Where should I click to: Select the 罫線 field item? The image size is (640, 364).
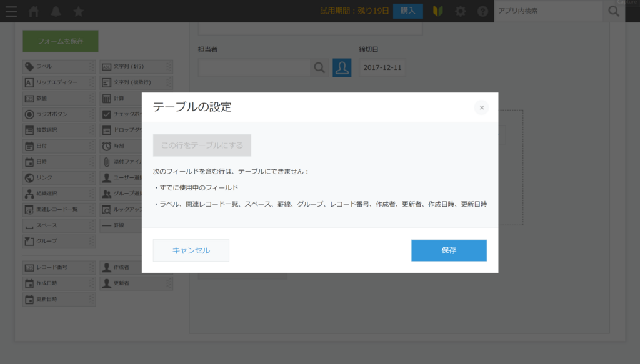tap(121, 225)
